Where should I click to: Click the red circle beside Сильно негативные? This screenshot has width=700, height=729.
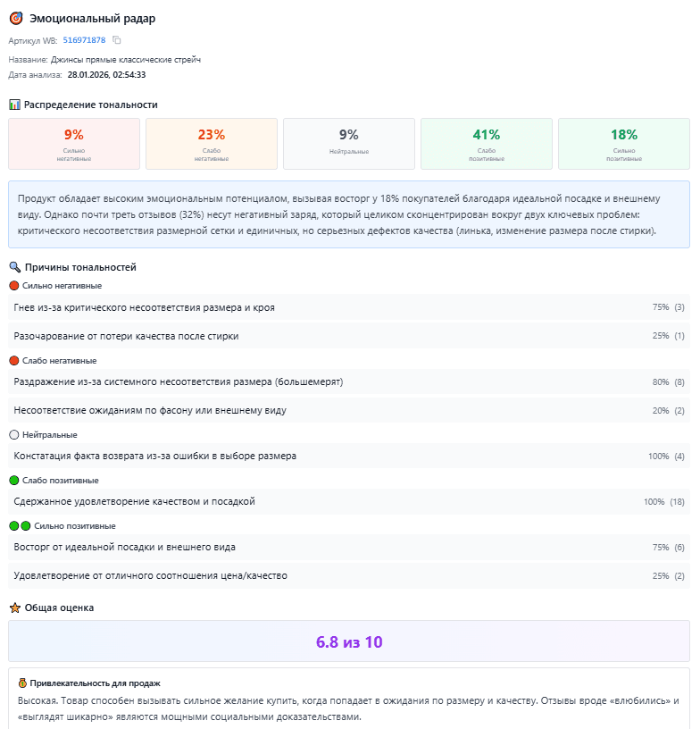(13, 285)
